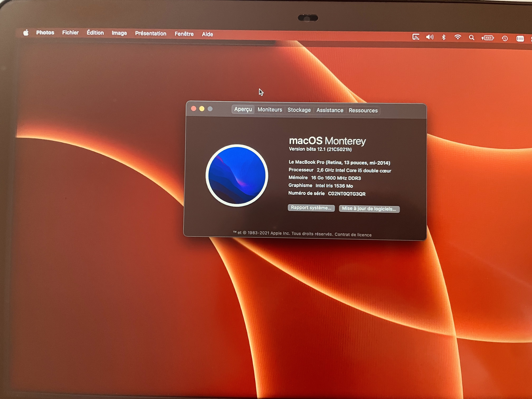Select the Aperçu tab
The height and width of the screenshot is (399, 532).
tap(243, 109)
